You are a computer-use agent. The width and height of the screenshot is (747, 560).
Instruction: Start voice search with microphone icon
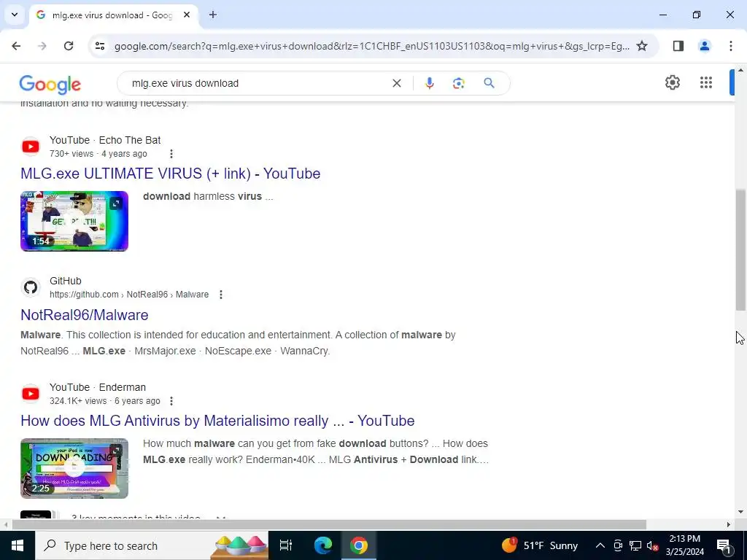(x=429, y=83)
